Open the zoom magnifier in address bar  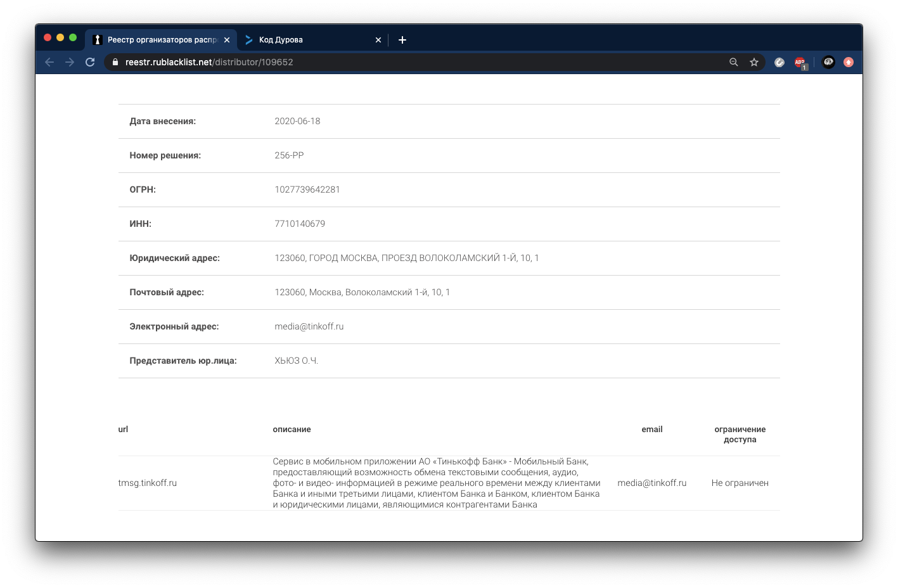[734, 62]
